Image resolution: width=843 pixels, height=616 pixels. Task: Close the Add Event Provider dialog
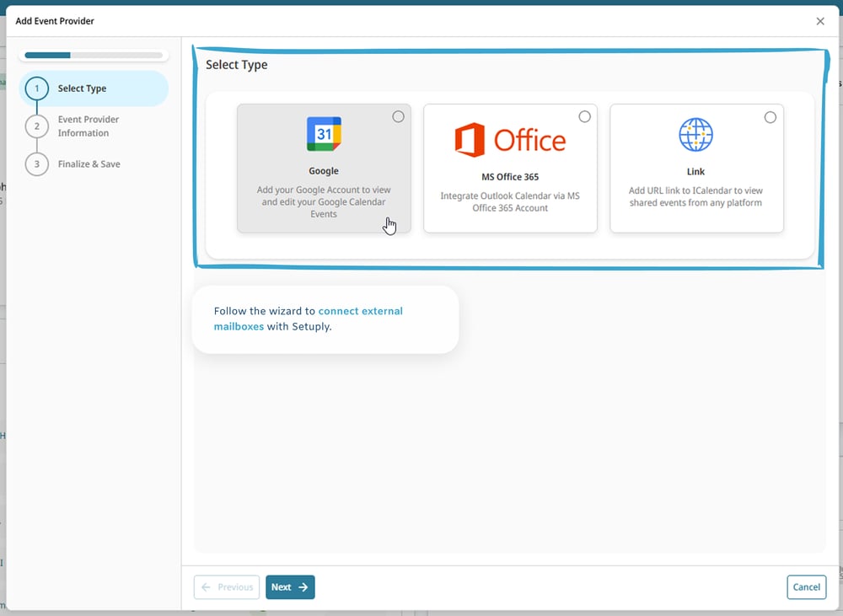(820, 21)
